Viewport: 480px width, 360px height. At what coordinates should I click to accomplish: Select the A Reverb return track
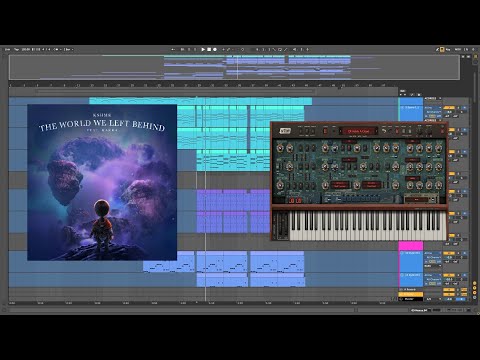tap(410, 289)
